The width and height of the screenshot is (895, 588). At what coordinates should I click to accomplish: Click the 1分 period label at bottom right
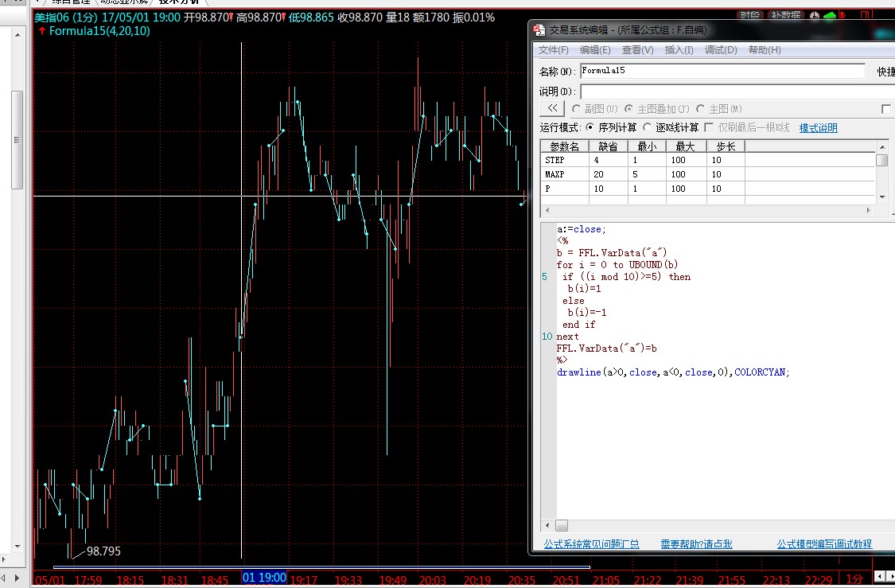click(x=854, y=579)
